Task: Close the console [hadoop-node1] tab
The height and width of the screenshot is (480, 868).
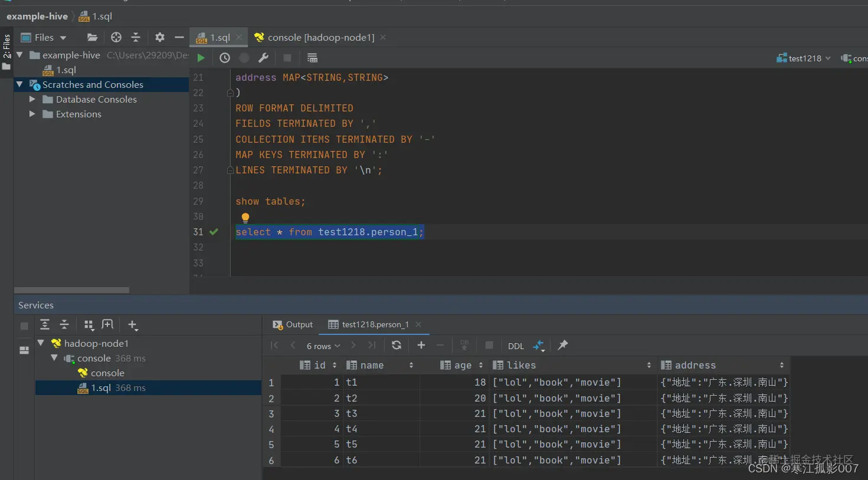Action: click(383, 37)
